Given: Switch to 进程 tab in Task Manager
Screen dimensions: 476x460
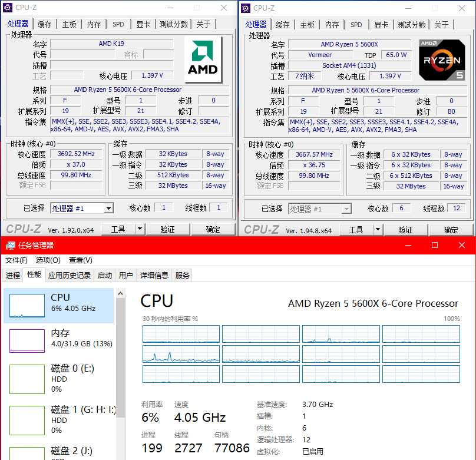Looking at the screenshot, I should pos(13,276).
